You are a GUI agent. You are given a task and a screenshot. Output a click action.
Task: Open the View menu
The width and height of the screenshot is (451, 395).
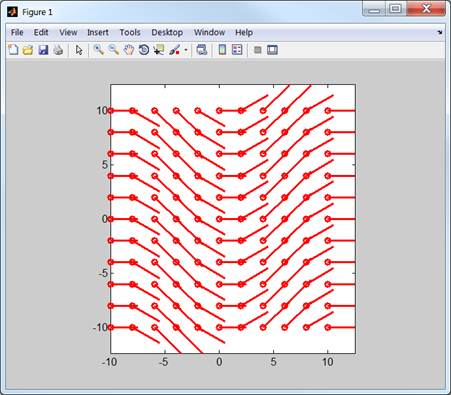68,32
